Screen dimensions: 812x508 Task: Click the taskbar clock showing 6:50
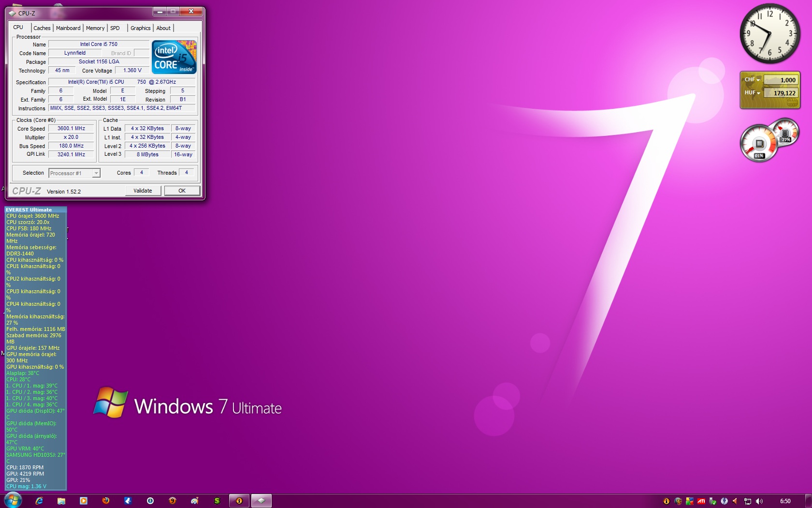(785, 501)
